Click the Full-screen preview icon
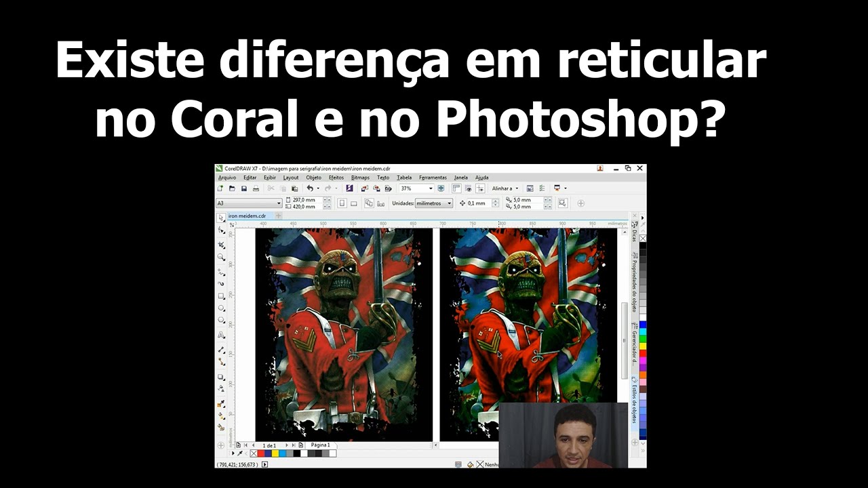The width and height of the screenshot is (868, 488). click(x=441, y=188)
